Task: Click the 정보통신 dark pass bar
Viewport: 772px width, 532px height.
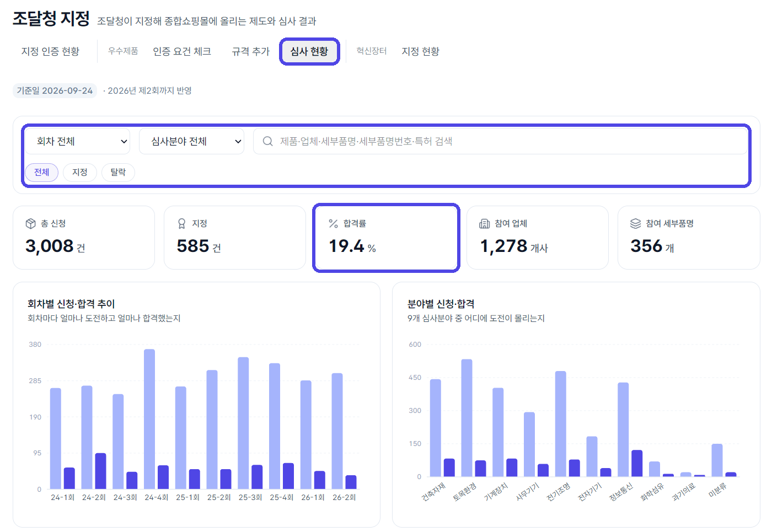Action: [637, 463]
